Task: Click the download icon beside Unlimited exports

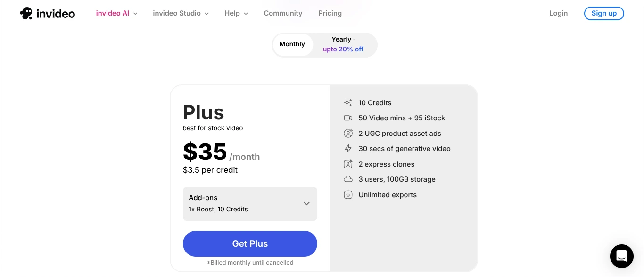Action: (x=348, y=195)
